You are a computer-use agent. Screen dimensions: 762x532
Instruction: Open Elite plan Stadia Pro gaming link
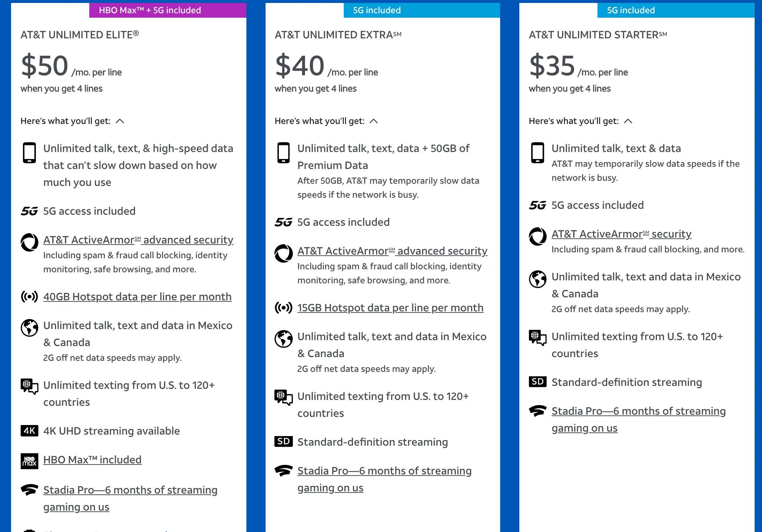[x=130, y=490]
